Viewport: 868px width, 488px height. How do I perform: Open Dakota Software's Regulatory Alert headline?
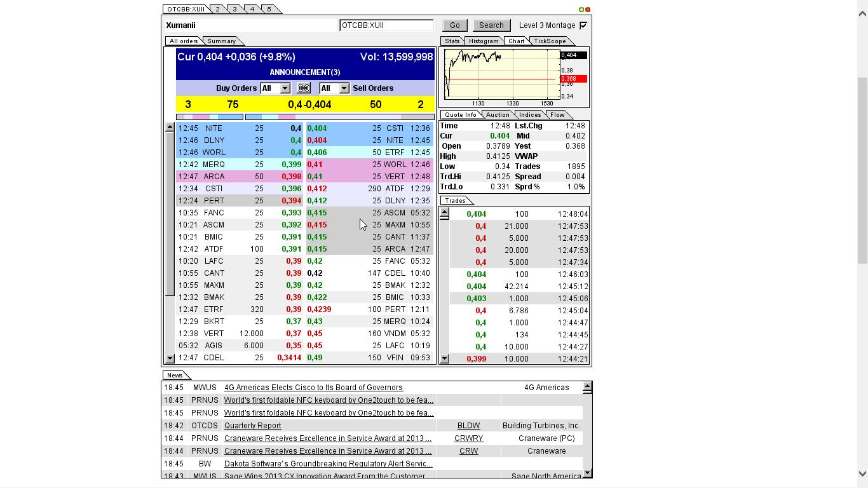pos(329,464)
